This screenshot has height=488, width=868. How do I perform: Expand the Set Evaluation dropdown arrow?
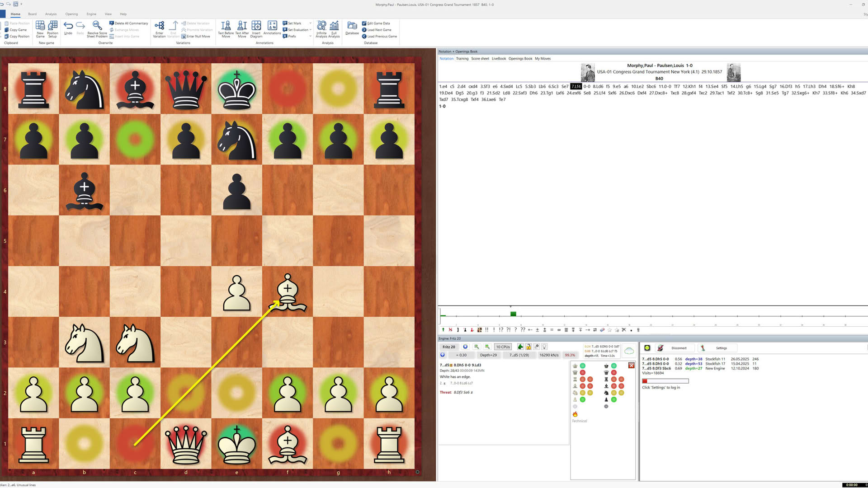(310, 30)
